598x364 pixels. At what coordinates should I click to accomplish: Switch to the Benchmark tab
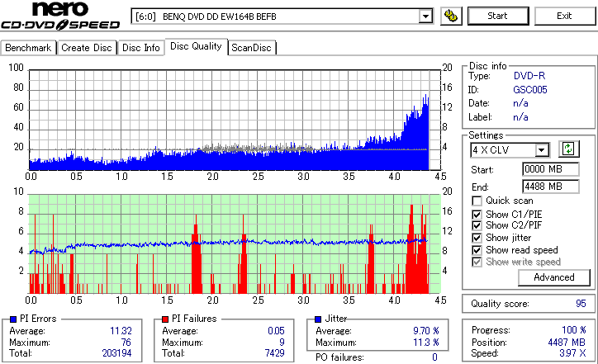click(28, 48)
